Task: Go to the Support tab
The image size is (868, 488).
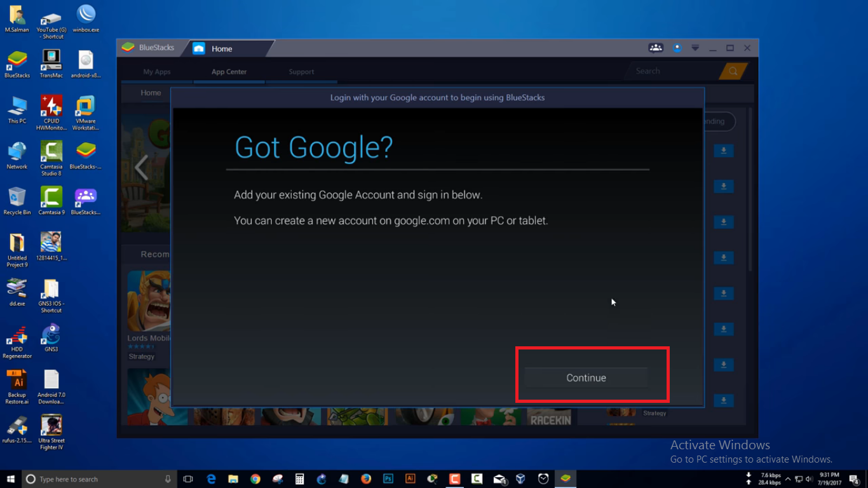Action: (x=301, y=72)
